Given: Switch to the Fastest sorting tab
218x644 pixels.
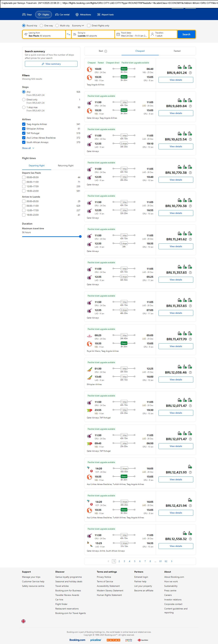Looking at the screenshot, I should pos(177,51).
